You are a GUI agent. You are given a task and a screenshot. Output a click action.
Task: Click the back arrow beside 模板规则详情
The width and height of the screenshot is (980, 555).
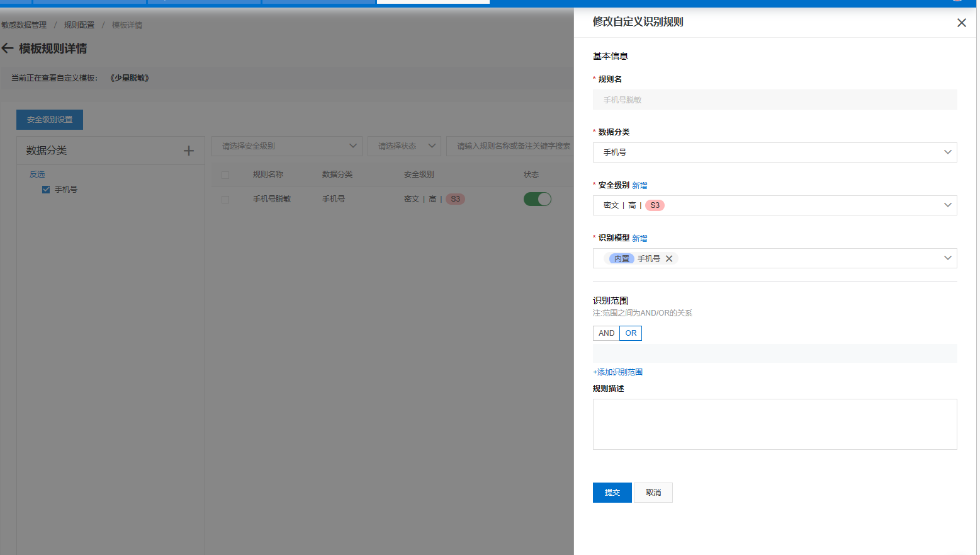coord(8,49)
